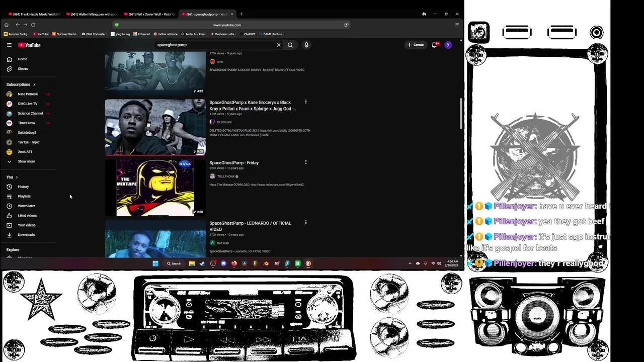Clear the spaceghostpurrp search text

(x=278, y=45)
